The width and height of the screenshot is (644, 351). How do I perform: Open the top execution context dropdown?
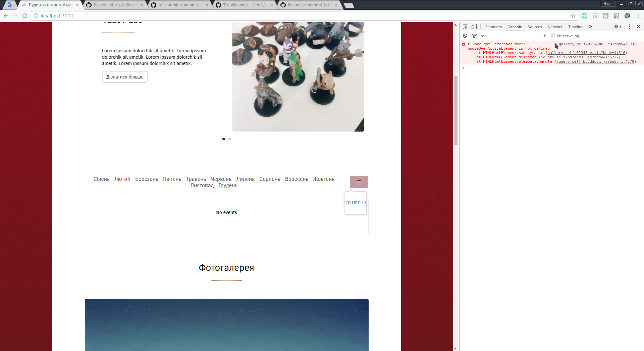pyautogui.click(x=513, y=36)
